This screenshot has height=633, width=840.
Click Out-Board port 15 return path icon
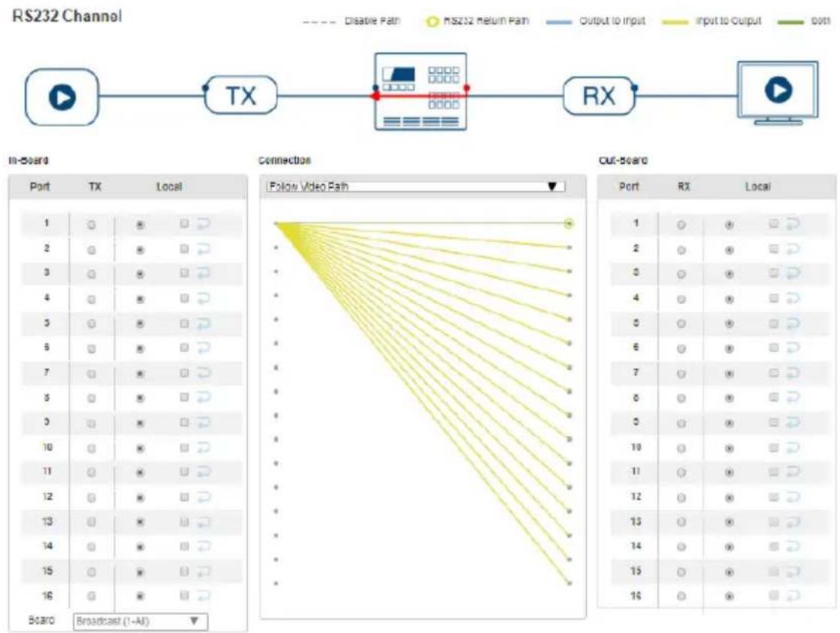793,571
